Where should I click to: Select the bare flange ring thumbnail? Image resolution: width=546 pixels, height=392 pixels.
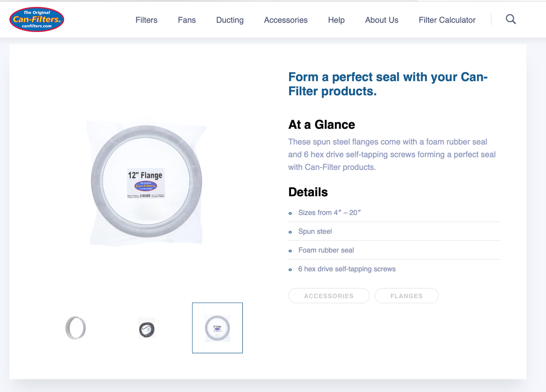coord(76,328)
